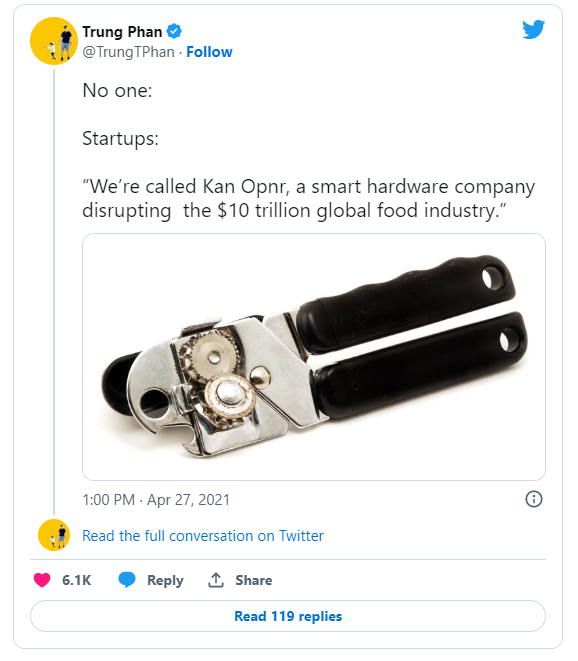The height and width of the screenshot is (661, 578).
Task: Follow the @TrungTPhan account
Action: coord(209,52)
